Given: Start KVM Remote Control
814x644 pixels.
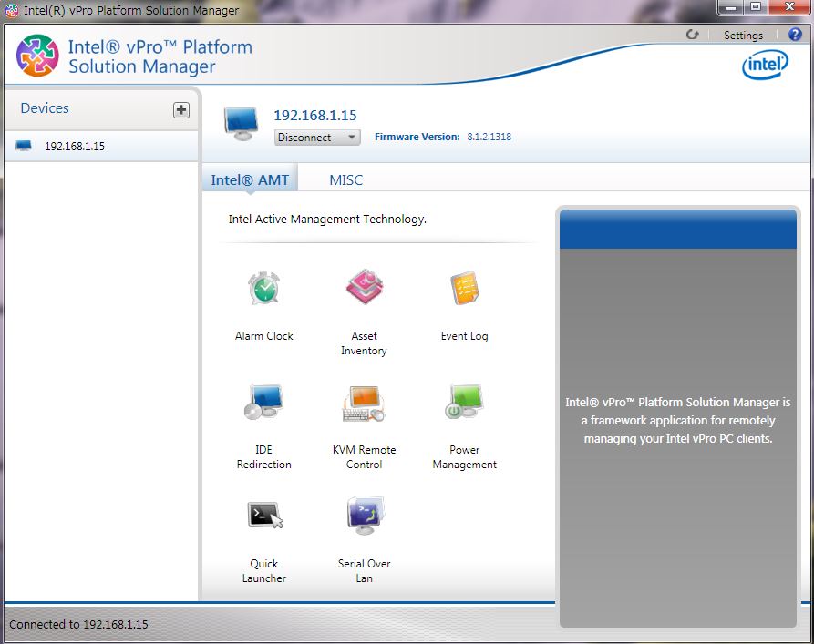Looking at the screenshot, I should coord(364,403).
